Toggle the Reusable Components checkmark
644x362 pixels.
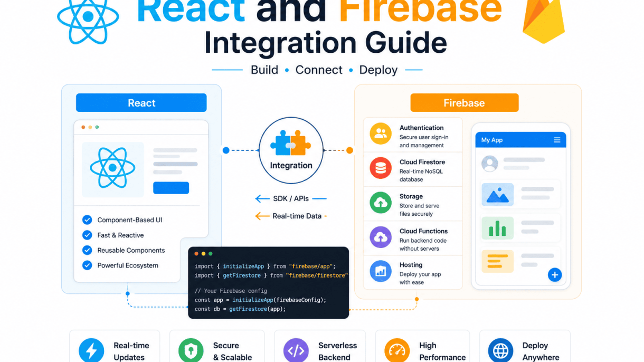[87, 250]
